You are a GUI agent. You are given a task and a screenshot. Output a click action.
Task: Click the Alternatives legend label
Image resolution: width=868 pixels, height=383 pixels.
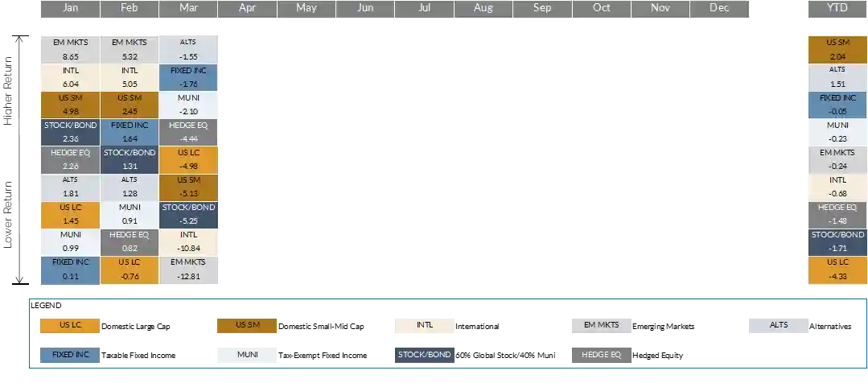[830, 327]
